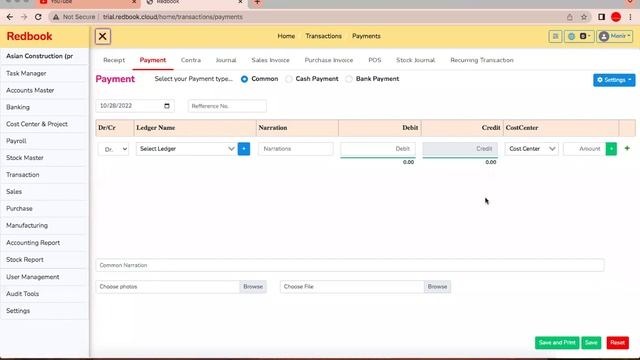Click the Debit amount input field
This screenshot has width=640, height=360.
coord(378,149)
